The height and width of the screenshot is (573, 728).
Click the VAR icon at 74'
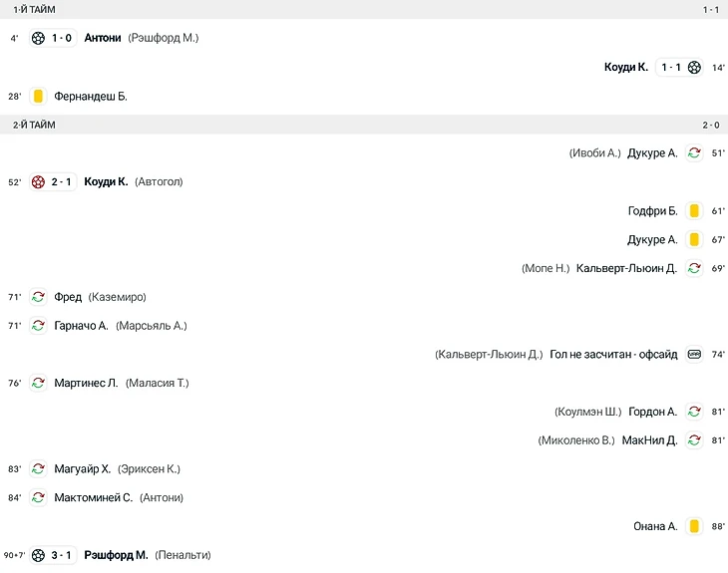coord(694,355)
